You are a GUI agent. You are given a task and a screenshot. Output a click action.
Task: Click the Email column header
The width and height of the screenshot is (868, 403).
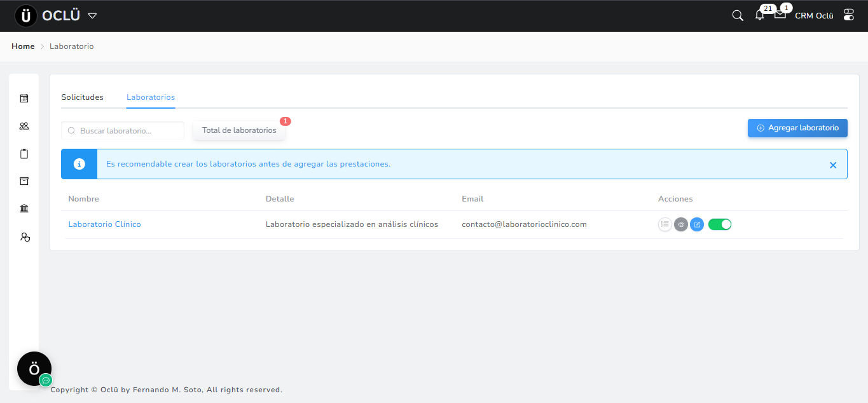point(472,199)
